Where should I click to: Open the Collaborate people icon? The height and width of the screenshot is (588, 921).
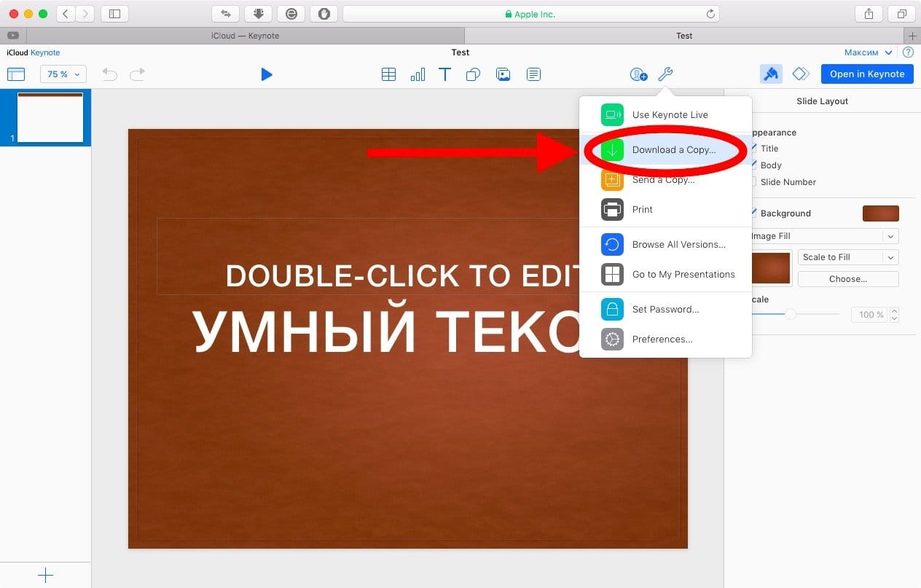coord(638,74)
